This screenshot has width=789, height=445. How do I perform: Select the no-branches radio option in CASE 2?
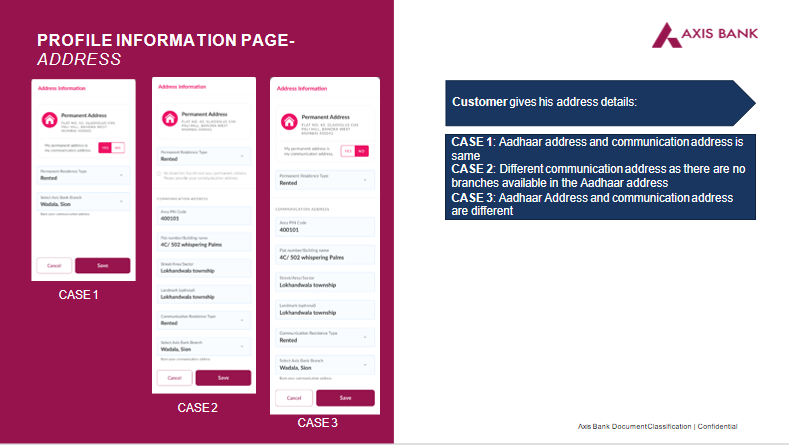(159, 174)
